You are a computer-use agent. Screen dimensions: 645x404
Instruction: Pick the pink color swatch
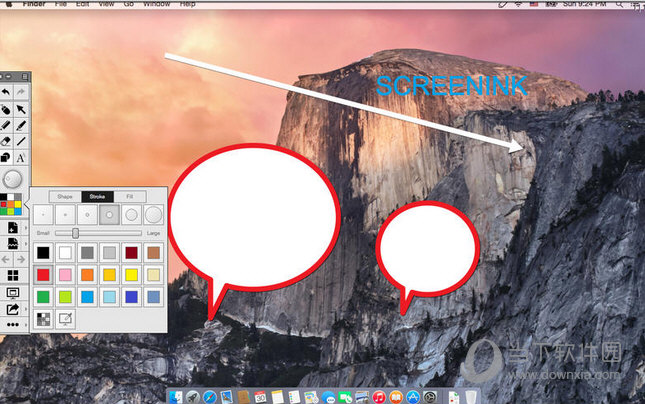[x=65, y=275]
